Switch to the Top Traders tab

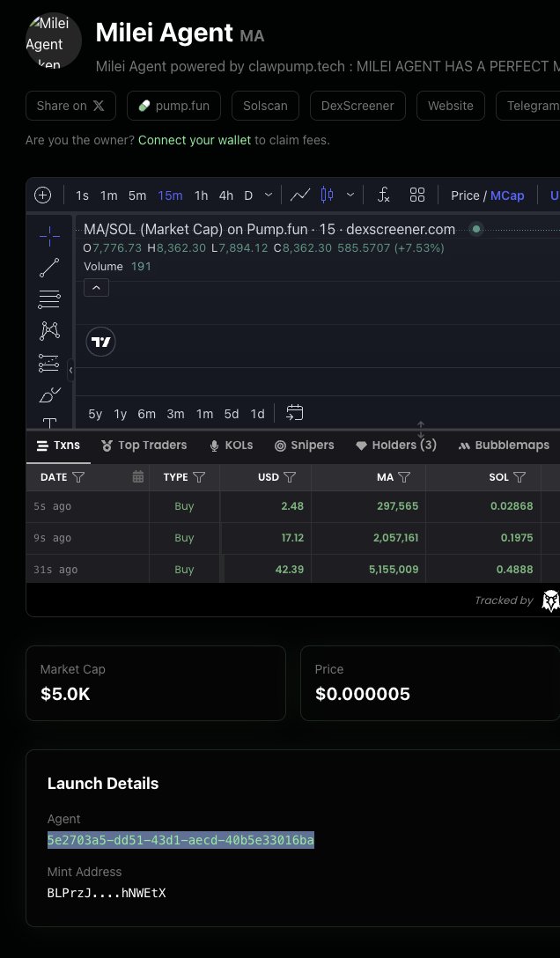[x=144, y=446]
